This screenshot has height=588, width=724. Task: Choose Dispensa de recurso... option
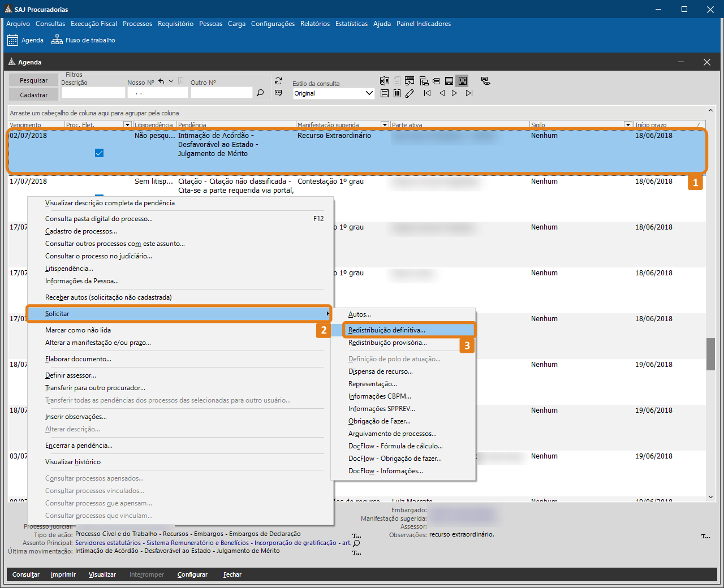click(380, 371)
